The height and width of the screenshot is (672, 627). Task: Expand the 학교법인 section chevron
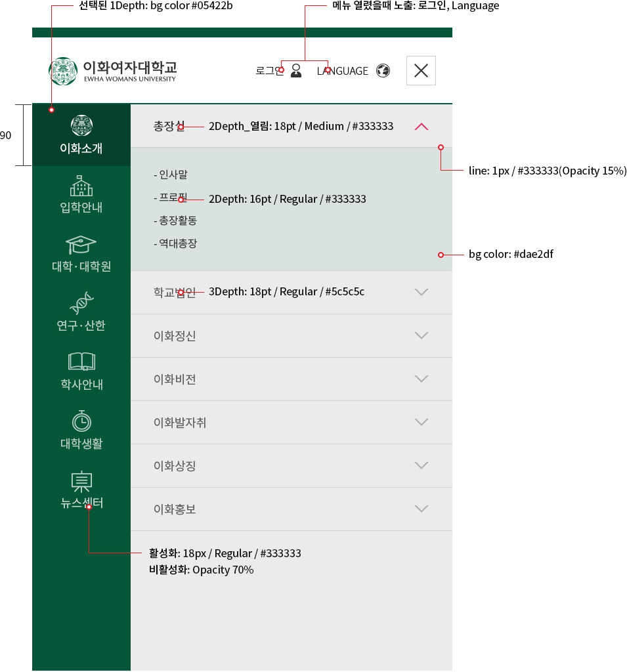click(x=422, y=292)
